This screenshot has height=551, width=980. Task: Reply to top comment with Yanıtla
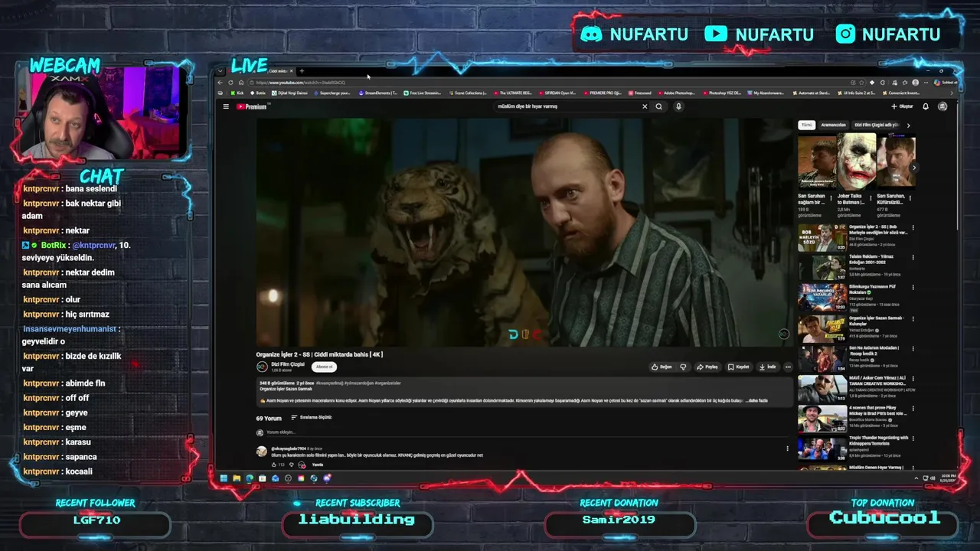318,465
